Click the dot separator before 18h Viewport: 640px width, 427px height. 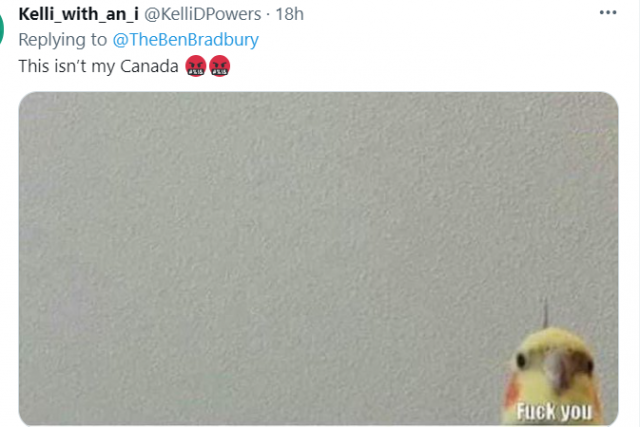click(268, 15)
